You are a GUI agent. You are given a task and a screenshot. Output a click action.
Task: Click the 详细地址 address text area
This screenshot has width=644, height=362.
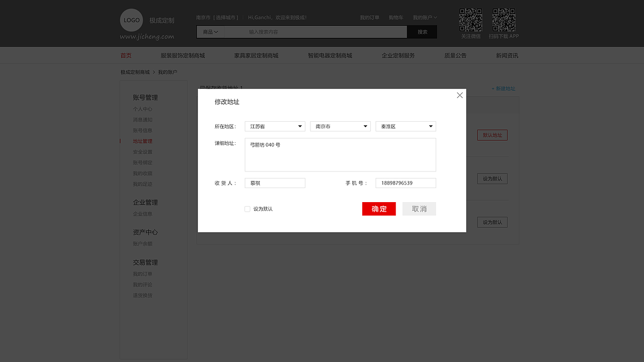tap(340, 155)
